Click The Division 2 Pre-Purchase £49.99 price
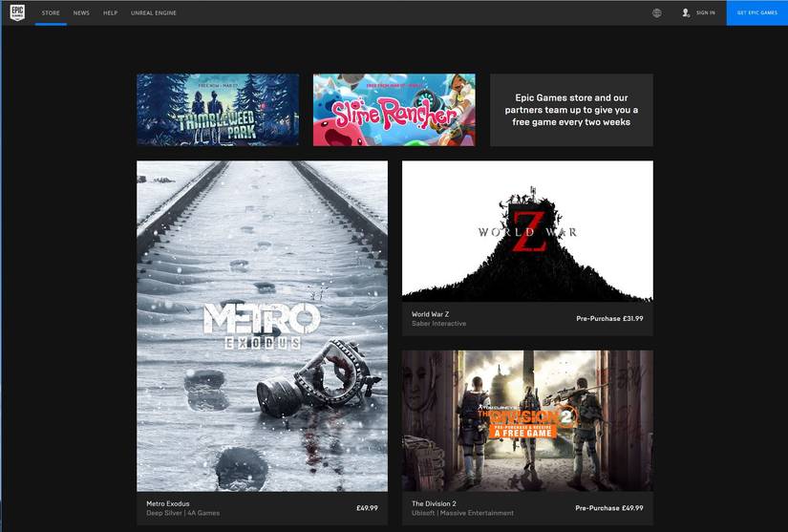The width and height of the screenshot is (788, 532). point(609,508)
